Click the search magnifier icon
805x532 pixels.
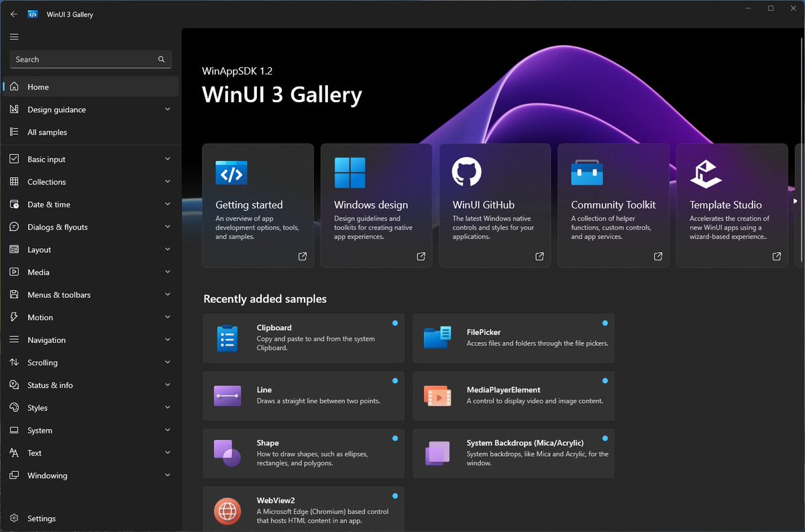(x=161, y=60)
